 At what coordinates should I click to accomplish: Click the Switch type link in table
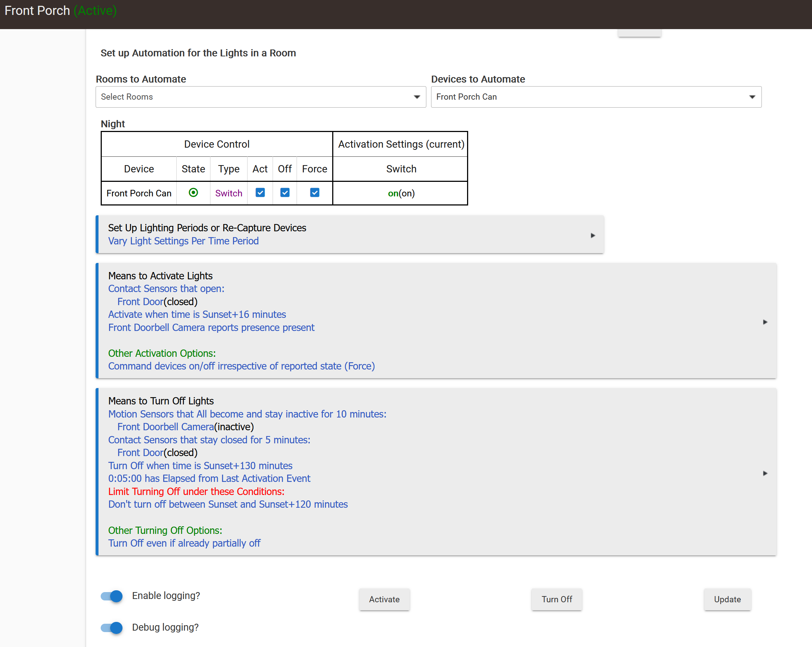click(x=229, y=193)
